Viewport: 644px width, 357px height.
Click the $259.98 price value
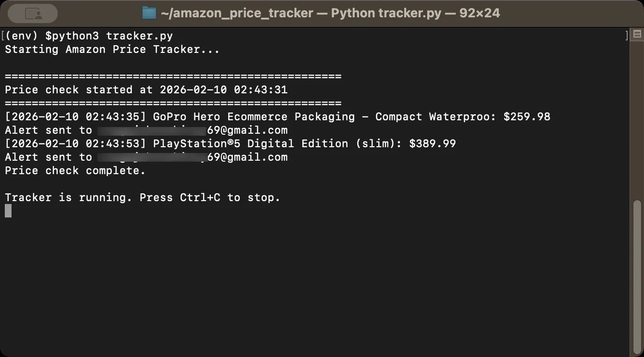click(528, 116)
